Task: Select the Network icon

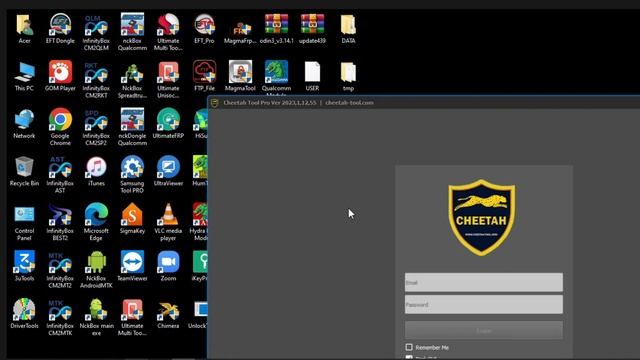Action: tap(24, 120)
